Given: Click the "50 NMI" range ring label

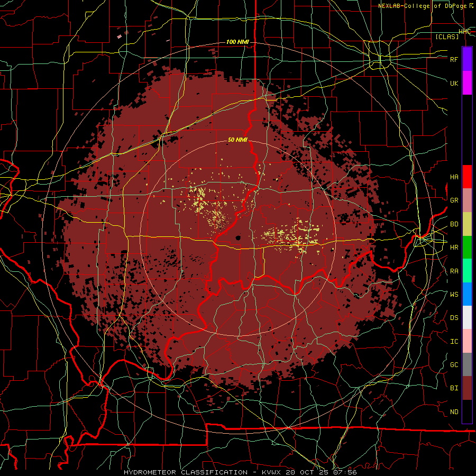Looking at the screenshot, I should coord(237,140).
